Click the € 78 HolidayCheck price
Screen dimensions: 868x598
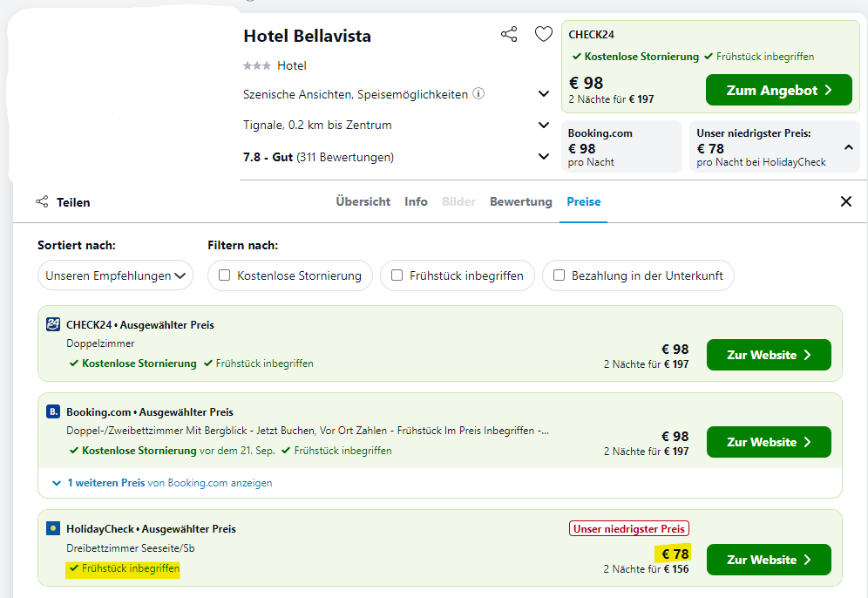[x=675, y=554]
